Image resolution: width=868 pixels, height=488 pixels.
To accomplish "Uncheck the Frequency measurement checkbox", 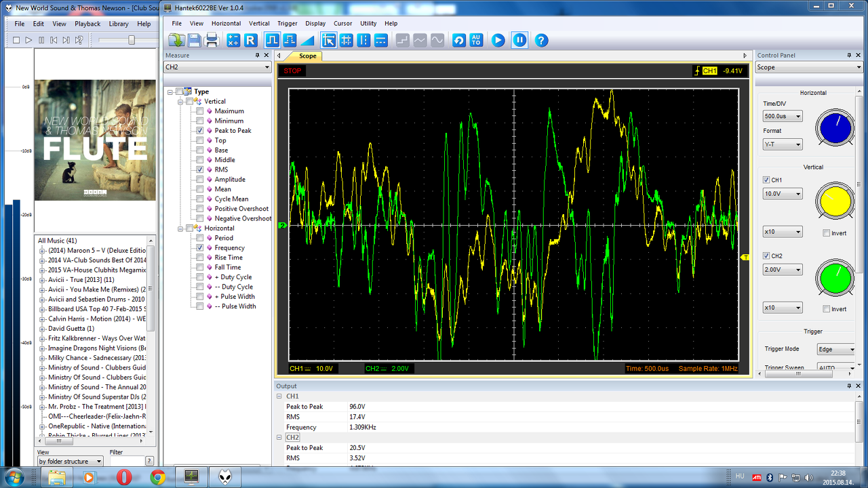I will (x=200, y=248).
